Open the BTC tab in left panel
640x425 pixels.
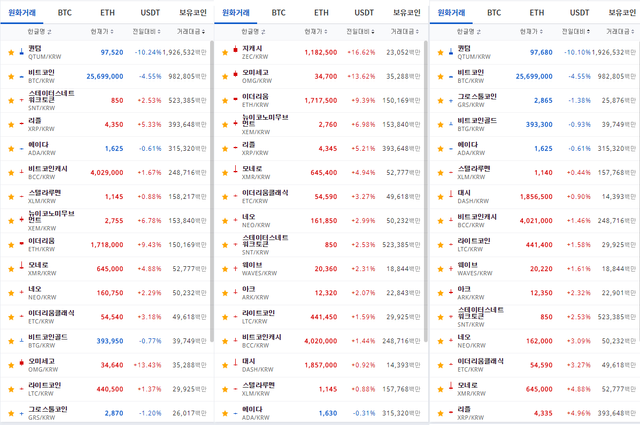point(64,13)
